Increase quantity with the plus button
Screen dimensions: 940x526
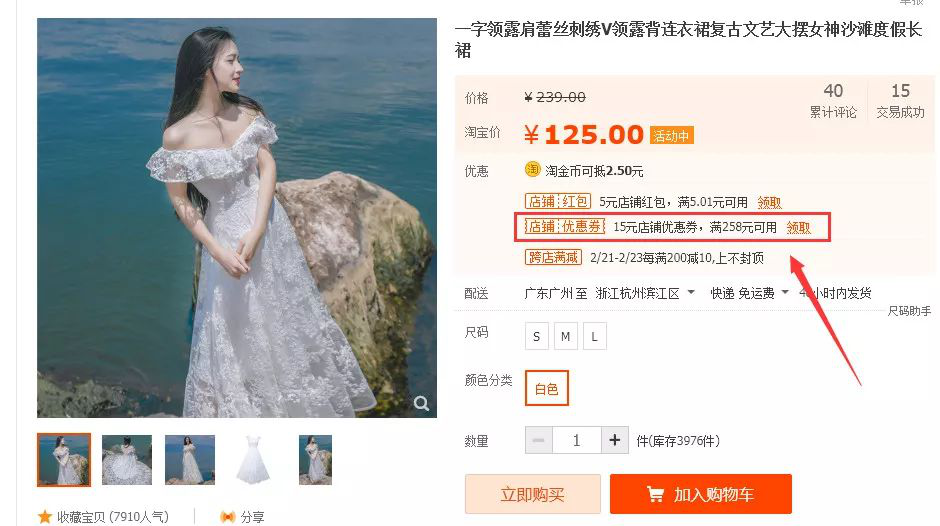(614, 440)
